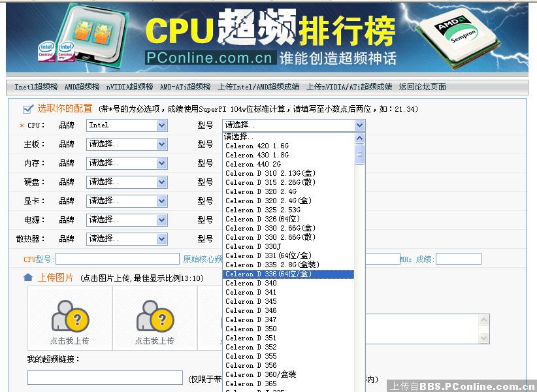Select Celeron D 346 option
Image resolution: width=537 pixels, height=392 pixels.
pos(288,310)
